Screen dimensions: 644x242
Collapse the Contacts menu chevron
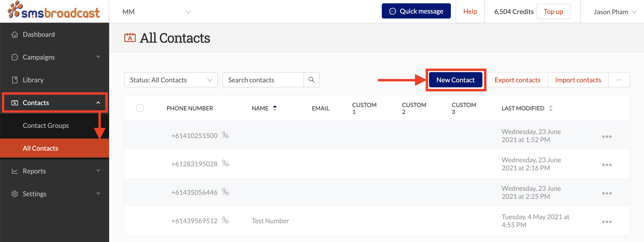click(98, 103)
